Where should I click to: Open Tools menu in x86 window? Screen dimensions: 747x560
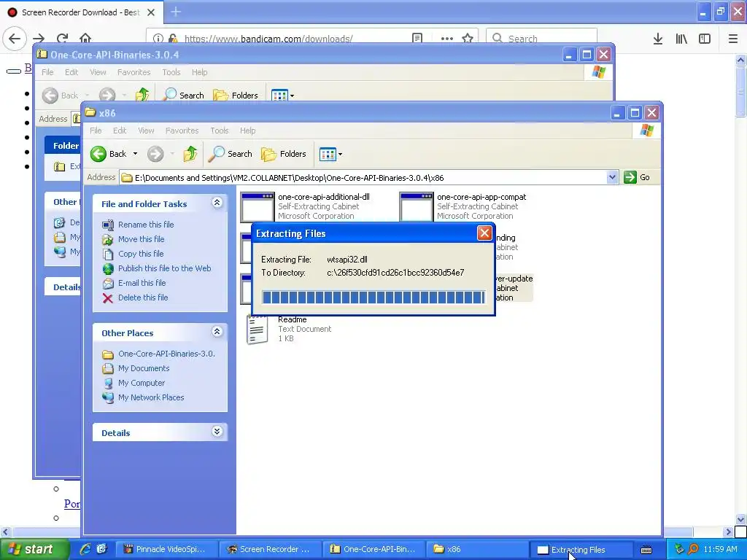(x=219, y=131)
